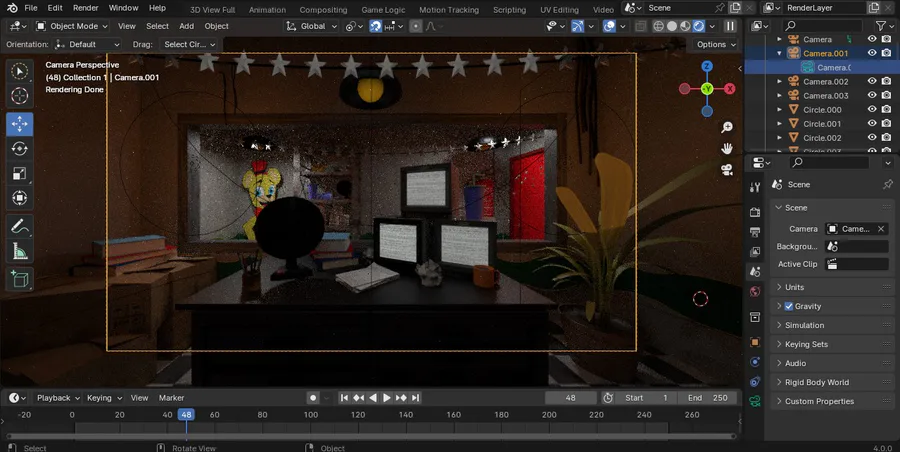The image size is (900, 452).
Task: Open the Drag Select Circle dropdown
Action: point(188,44)
